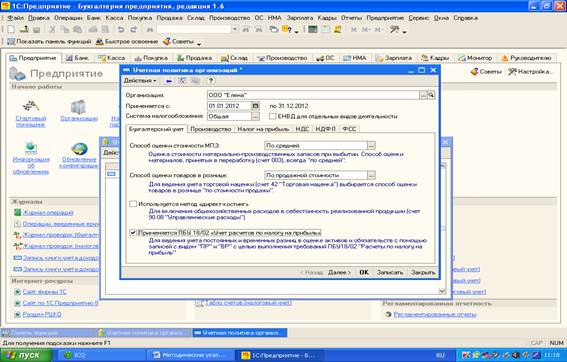This screenshot has height=362, width=567.
Task: Click the Windows пуск start button
Action: 26,355
